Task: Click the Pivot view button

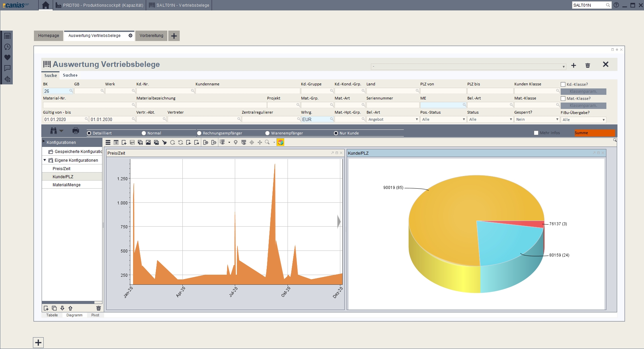Action: click(x=95, y=315)
